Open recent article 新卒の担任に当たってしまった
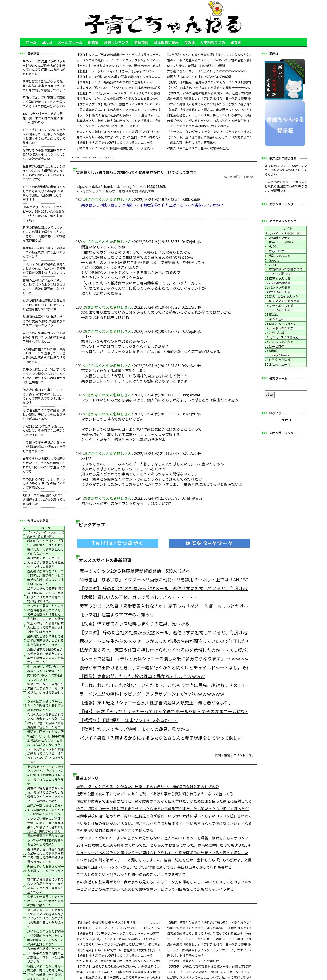 (44, 234)
